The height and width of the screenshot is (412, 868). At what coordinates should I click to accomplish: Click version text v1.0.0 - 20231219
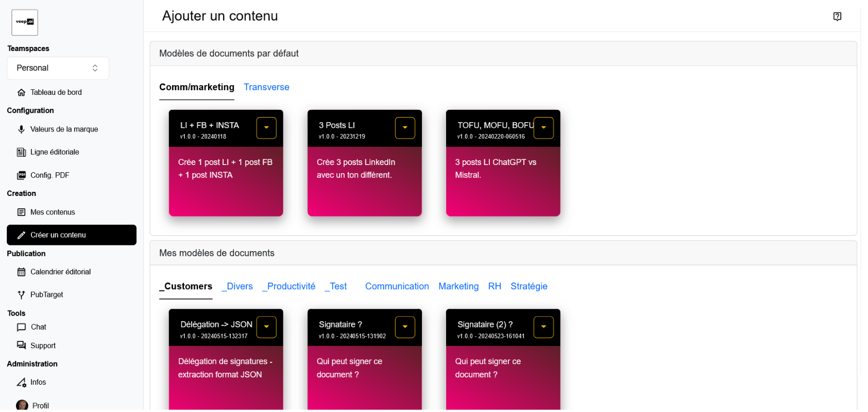(x=342, y=137)
